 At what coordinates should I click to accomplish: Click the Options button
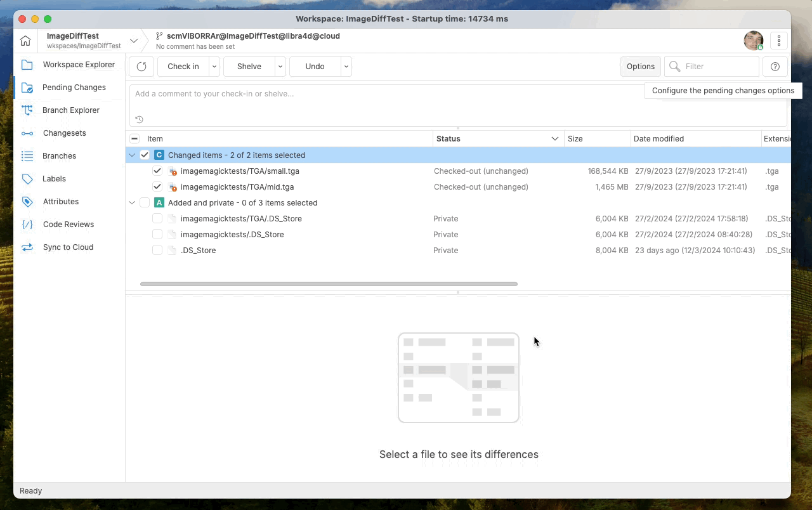(640, 67)
